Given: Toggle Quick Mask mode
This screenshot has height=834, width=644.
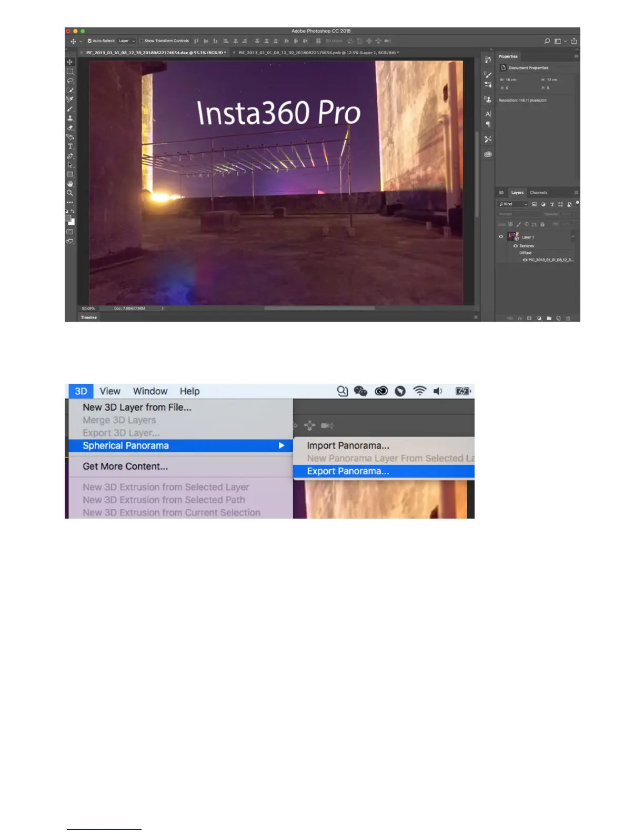Looking at the screenshot, I should [x=70, y=232].
